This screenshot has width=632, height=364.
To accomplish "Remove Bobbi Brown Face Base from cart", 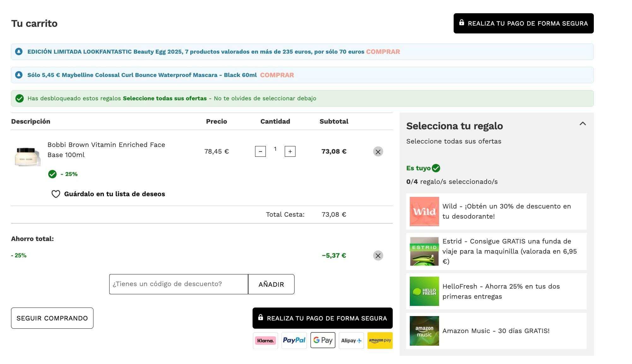I will [378, 152].
